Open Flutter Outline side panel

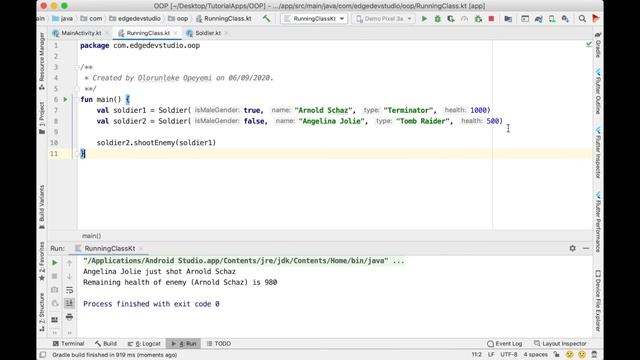pos(598,92)
